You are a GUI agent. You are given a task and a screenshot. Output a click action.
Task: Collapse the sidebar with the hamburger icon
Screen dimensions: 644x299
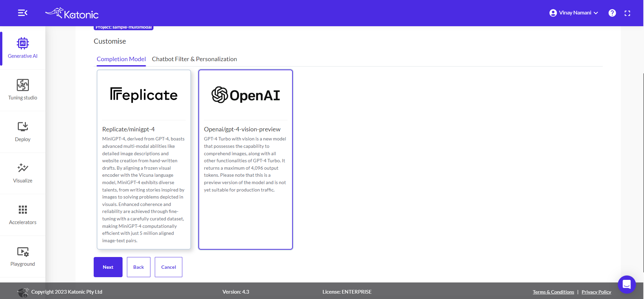[x=22, y=13]
